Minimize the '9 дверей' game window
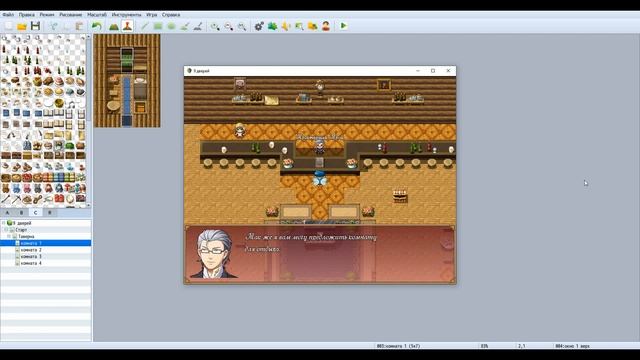The height and width of the screenshot is (360, 640). coord(418,71)
